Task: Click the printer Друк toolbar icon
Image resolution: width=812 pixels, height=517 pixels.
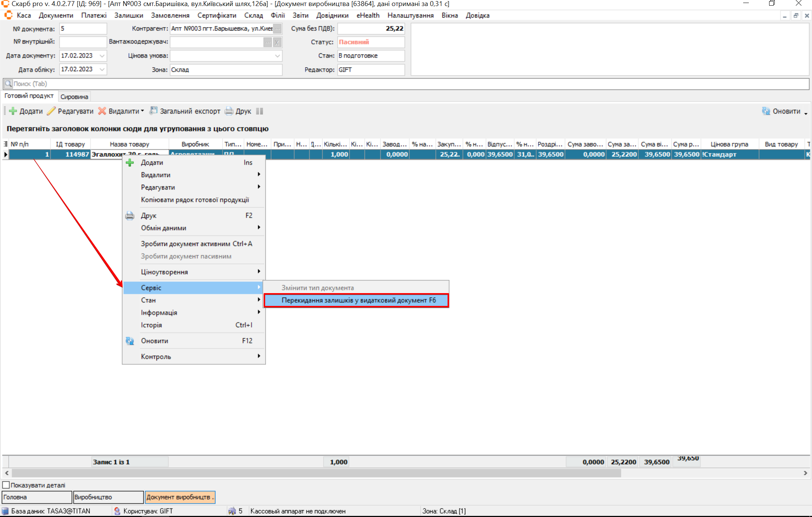Action: point(229,111)
